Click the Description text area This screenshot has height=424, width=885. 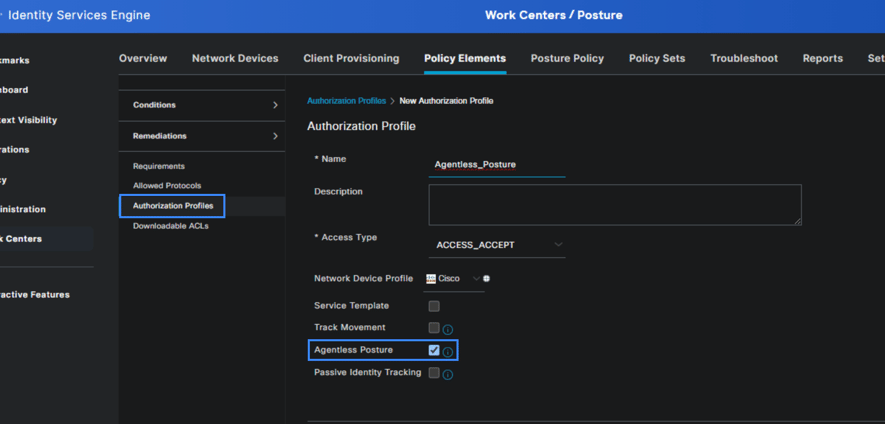tap(615, 204)
